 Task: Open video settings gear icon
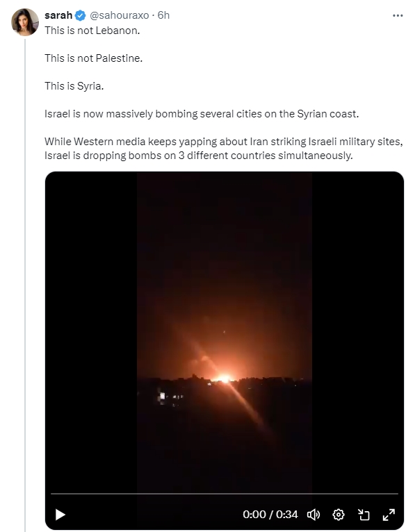pyautogui.click(x=339, y=515)
